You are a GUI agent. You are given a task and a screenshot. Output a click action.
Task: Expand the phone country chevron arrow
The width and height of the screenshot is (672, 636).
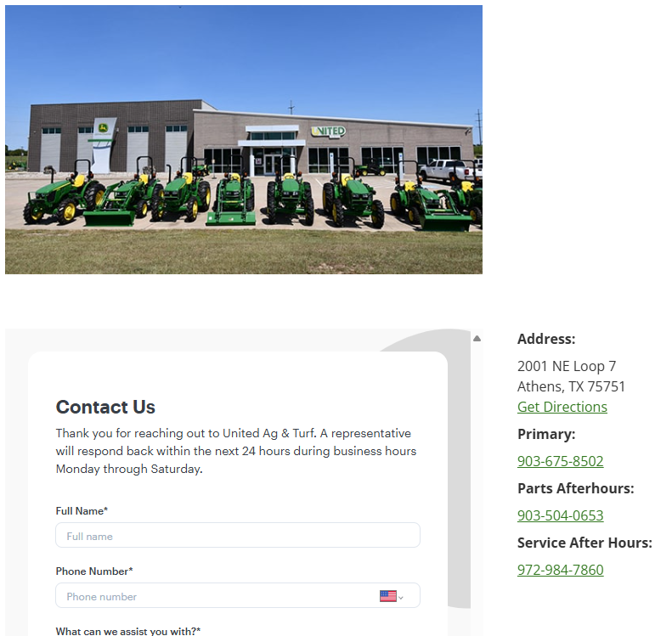coord(401,598)
